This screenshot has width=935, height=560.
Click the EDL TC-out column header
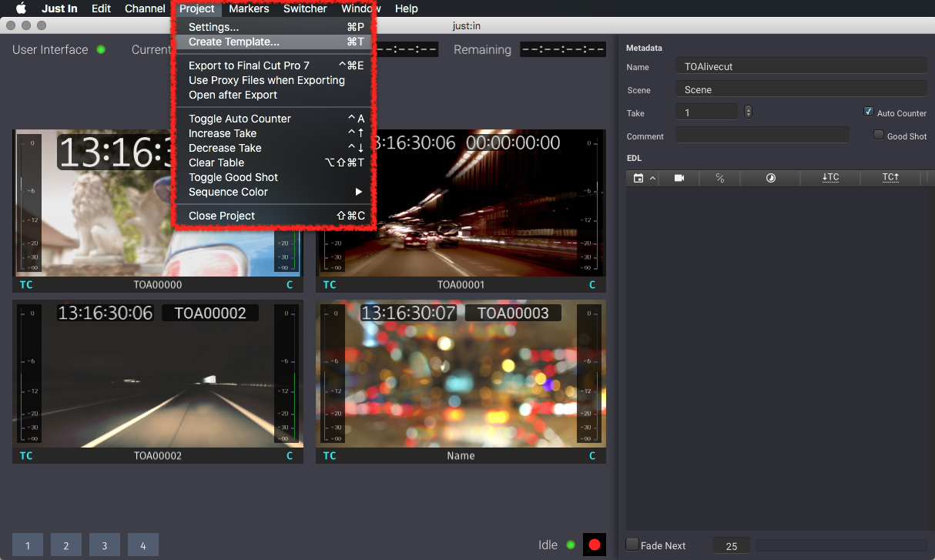pyautogui.click(x=890, y=178)
